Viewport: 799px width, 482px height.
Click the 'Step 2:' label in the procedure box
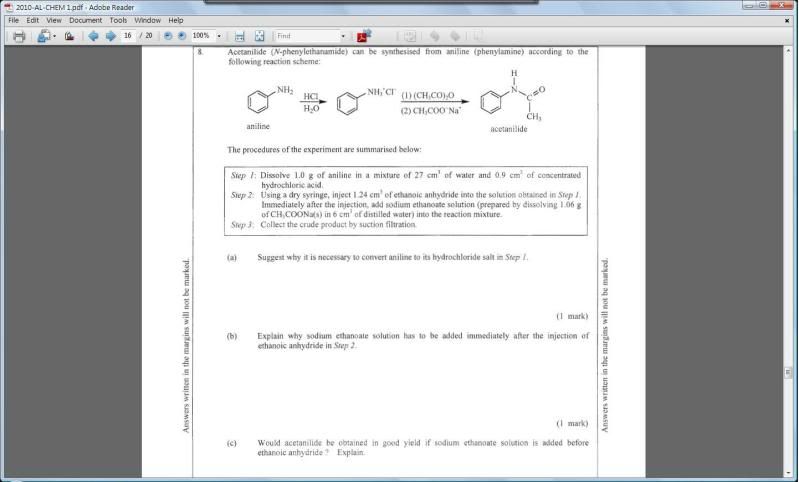point(243,195)
